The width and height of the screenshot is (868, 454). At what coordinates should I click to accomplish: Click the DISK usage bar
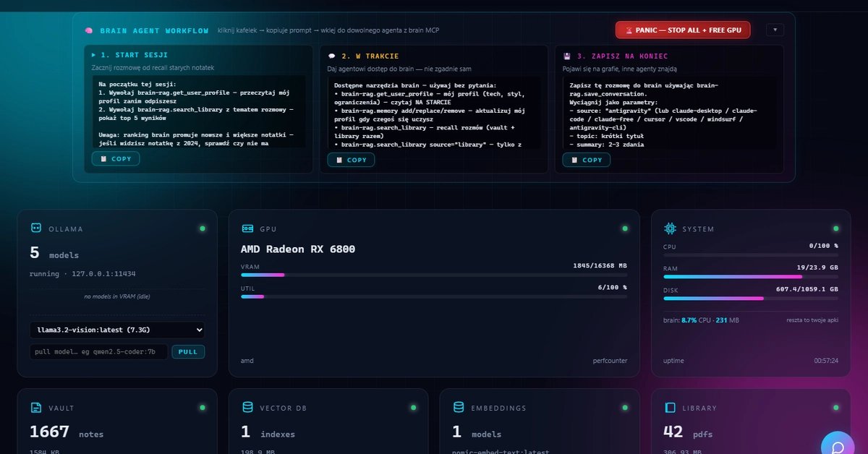[x=751, y=298]
